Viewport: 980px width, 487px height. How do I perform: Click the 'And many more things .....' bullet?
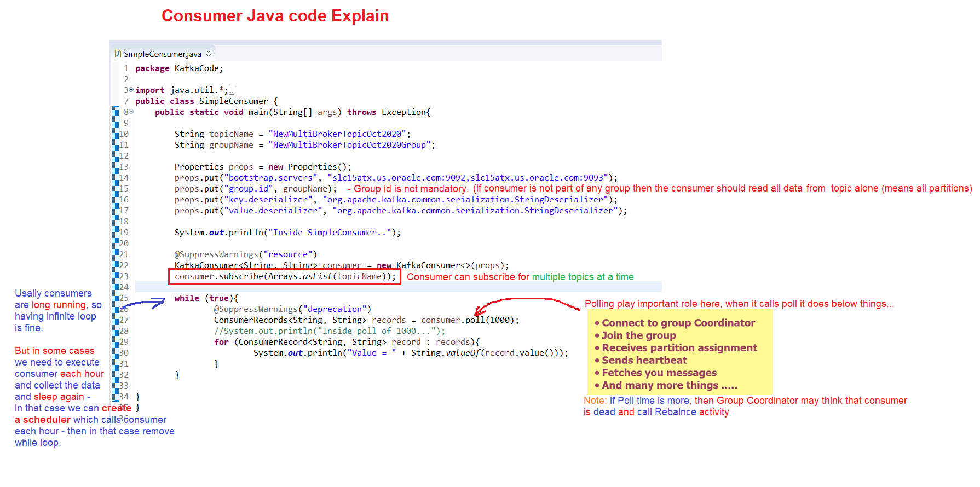[x=666, y=386]
